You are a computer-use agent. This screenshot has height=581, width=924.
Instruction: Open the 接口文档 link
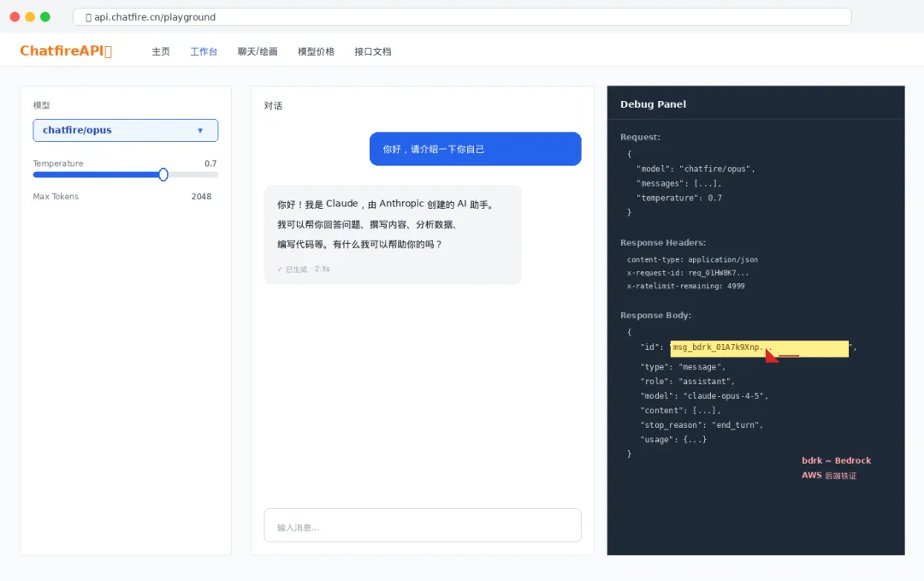pyautogui.click(x=372, y=51)
